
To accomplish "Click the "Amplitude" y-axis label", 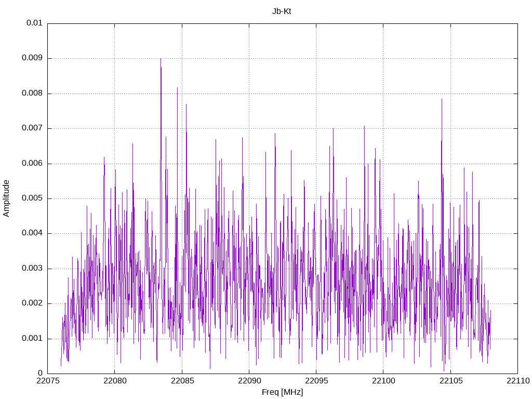I will point(6,198).
